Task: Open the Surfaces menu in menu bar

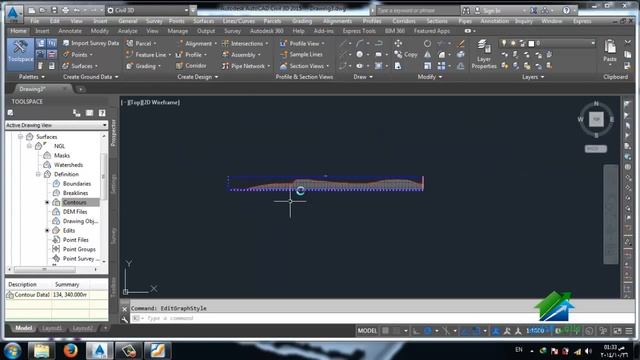Action: coord(204,21)
